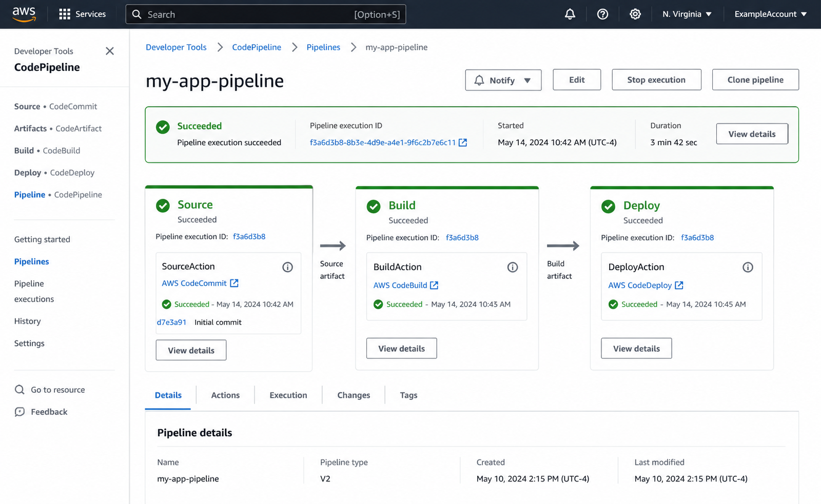Open Settings in sidebar

pos(29,344)
